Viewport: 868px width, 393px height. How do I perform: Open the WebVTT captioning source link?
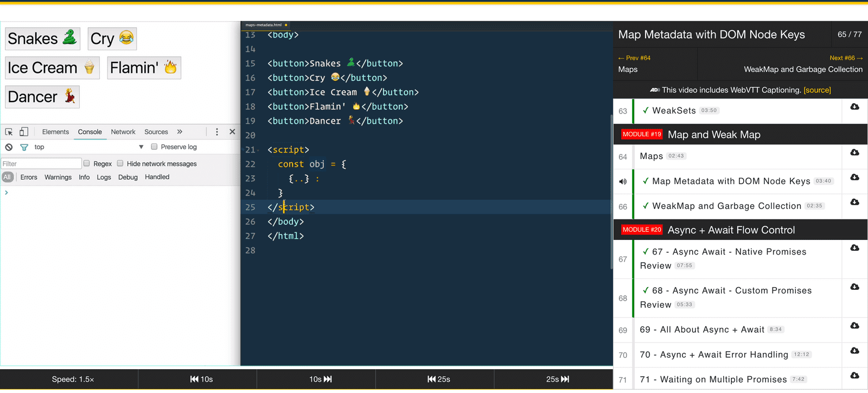pos(817,90)
